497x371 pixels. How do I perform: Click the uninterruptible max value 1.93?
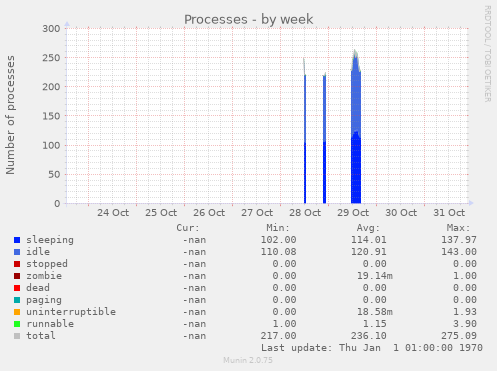pyautogui.click(x=465, y=312)
